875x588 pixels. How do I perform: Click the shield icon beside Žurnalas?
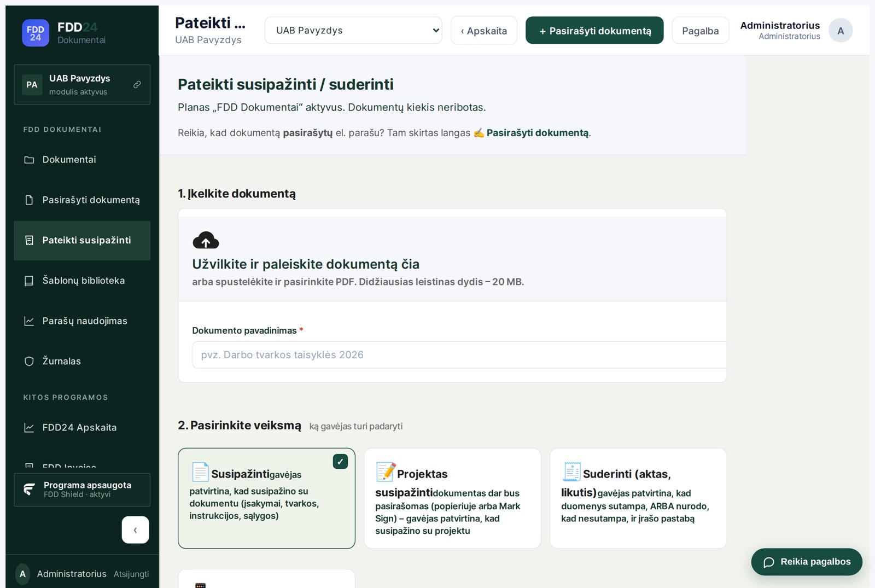point(29,361)
